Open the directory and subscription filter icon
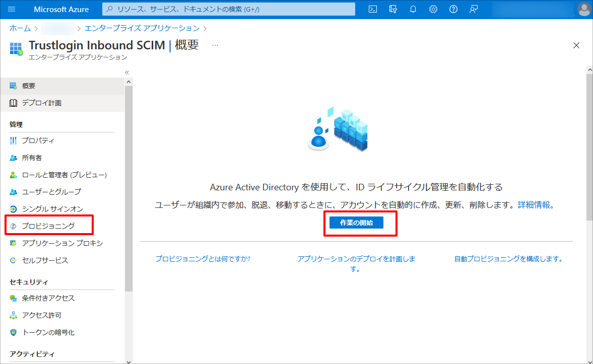Image resolution: width=593 pixels, height=364 pixels. point(393,9)
